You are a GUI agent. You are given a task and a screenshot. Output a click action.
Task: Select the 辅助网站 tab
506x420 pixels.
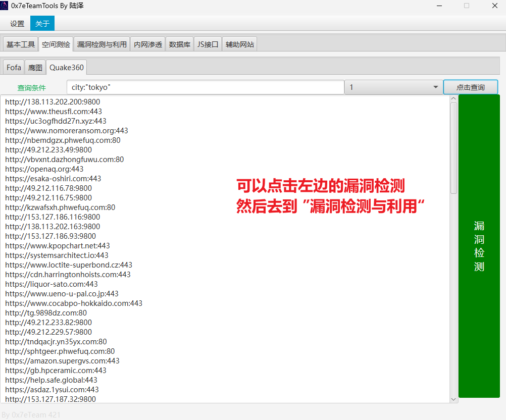tap(240, 44)
